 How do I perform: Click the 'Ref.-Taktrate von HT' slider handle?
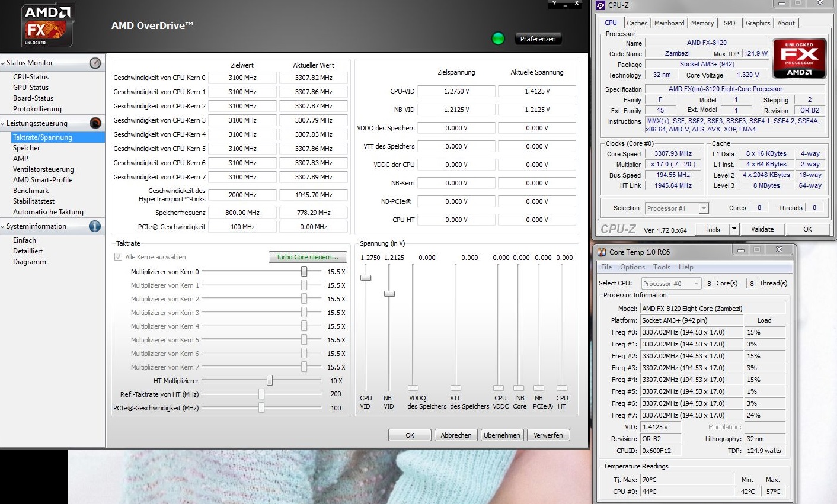tap(261, 394)
